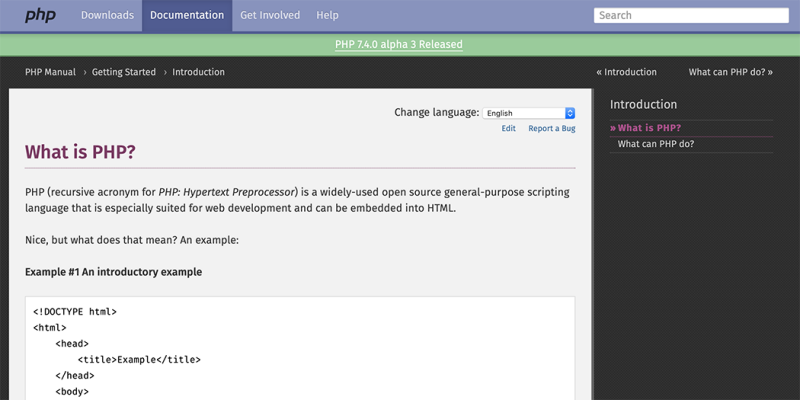800x400 pixels.
Task: Open the Change language dropdown
Action: pyautogui.click(x=529, y=113)
